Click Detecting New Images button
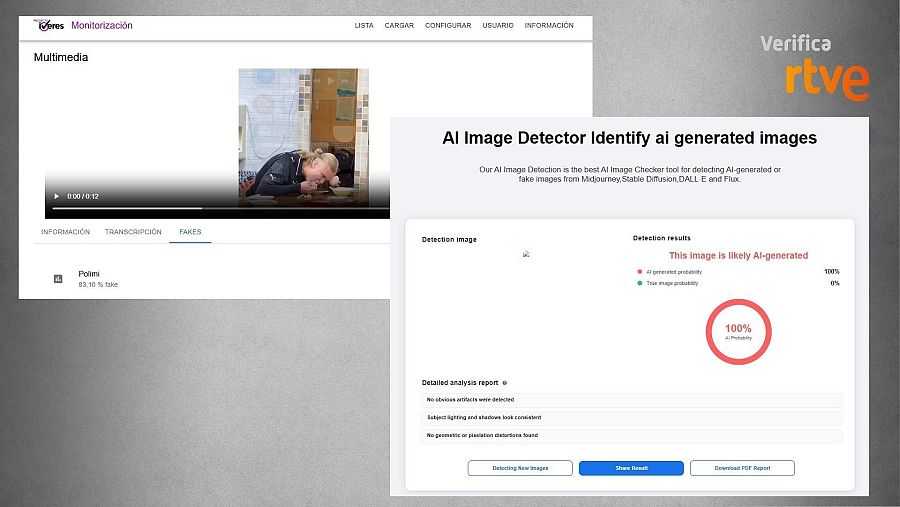 (520, 468)
